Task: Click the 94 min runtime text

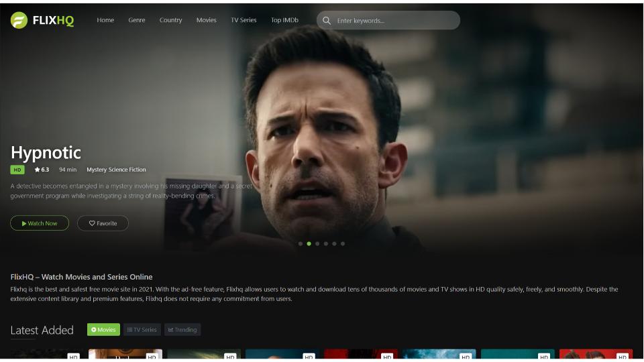Action: tap(68, 170)
